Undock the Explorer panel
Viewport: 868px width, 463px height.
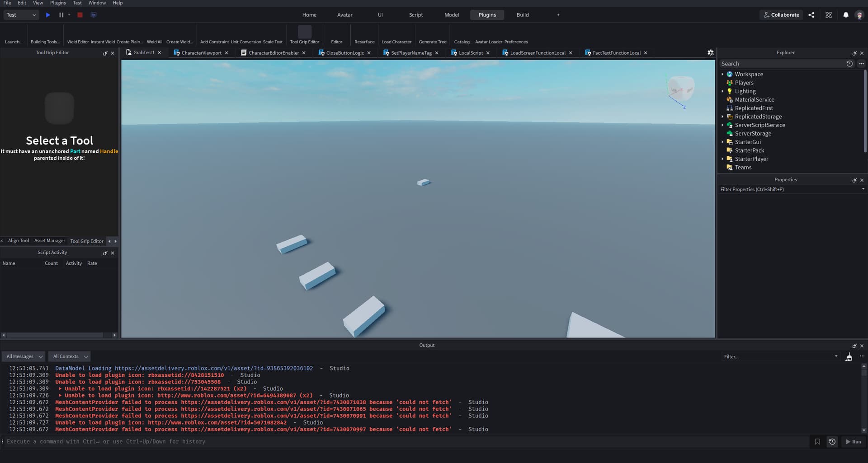click(x=854, y=53)
